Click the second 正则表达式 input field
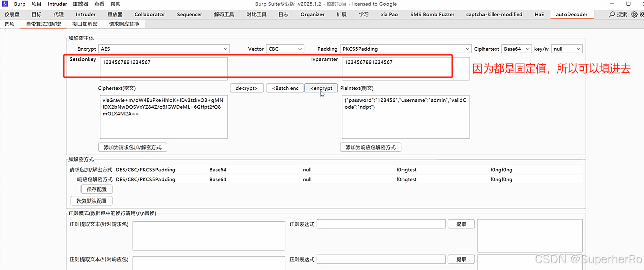This screenshot has height=270, width=644. tap(381, 259)
